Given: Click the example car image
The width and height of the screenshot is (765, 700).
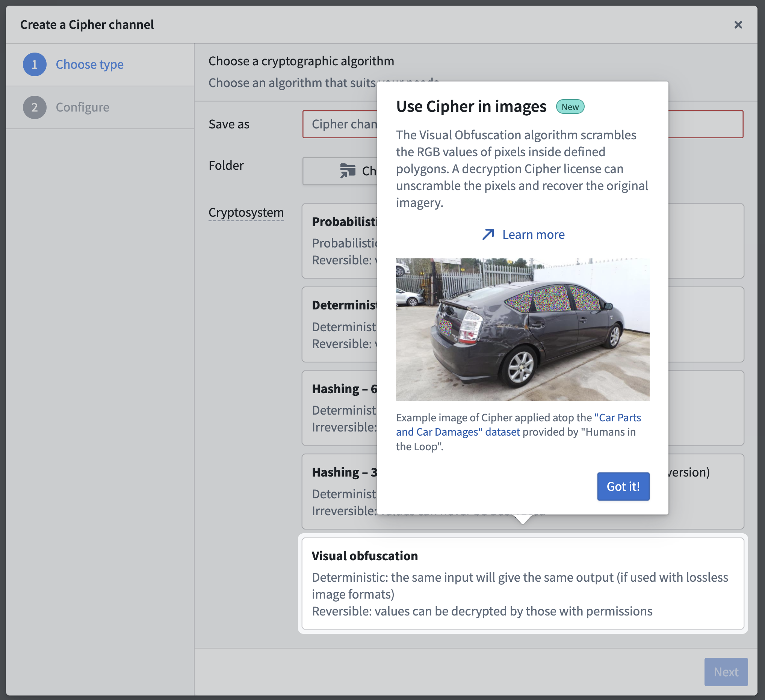Looking at the screenshot, I should click(x=523, y=329).
